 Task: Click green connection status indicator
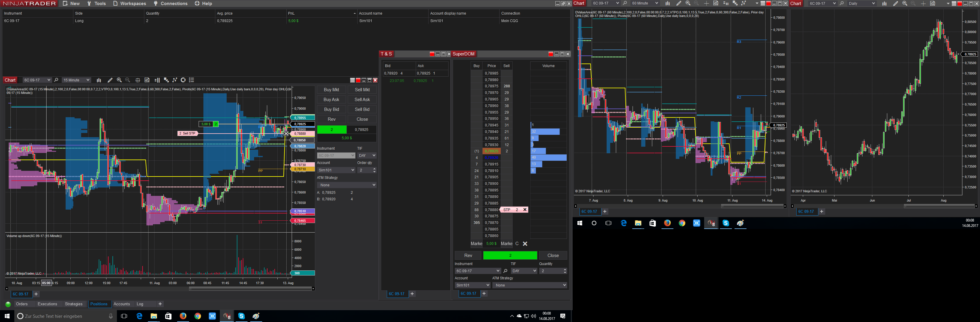click(x=8, y=304)
